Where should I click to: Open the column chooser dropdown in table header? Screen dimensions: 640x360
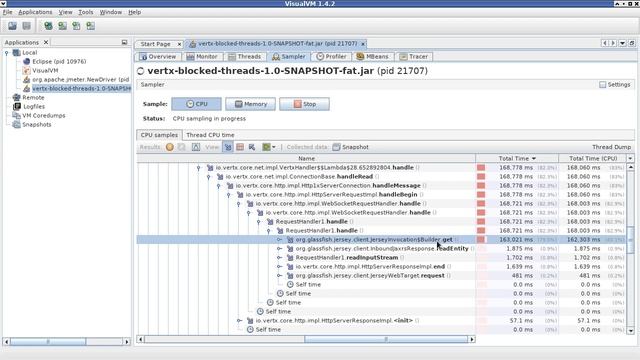click(630, 158)
